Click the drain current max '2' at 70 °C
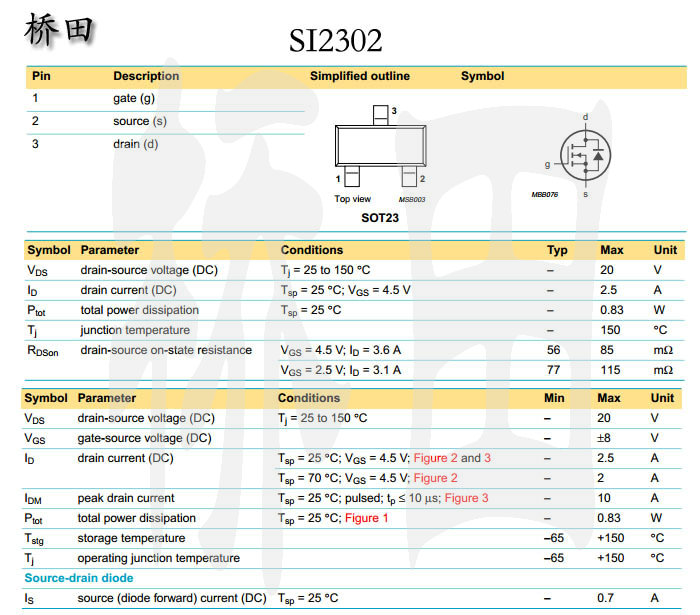The image size is (700, 615). pyautogui.click(x=601, y=478)
